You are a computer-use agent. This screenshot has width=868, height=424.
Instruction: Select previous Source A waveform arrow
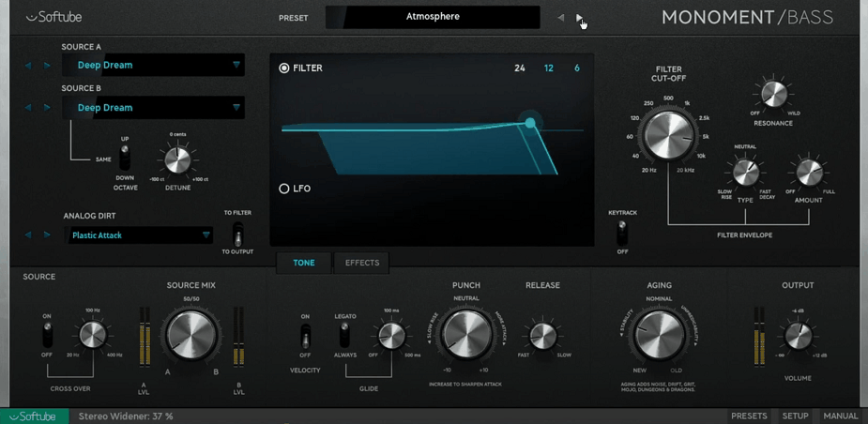(28, 66)
